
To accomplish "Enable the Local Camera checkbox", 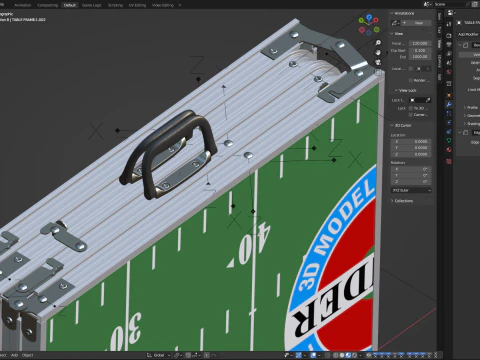I will point(411,69).
